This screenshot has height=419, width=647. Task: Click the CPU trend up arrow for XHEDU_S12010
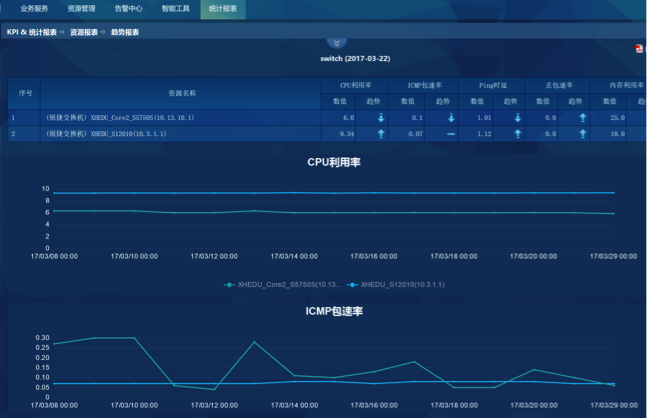[x=381, y=133]
